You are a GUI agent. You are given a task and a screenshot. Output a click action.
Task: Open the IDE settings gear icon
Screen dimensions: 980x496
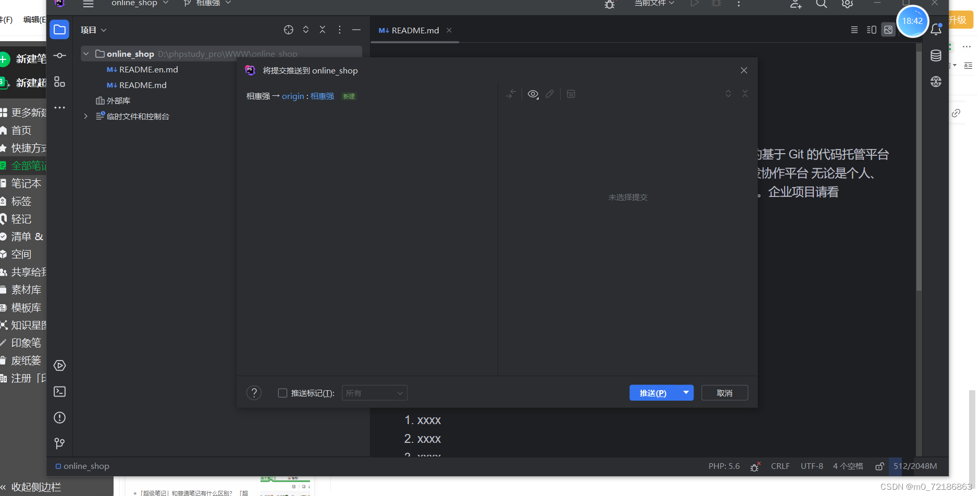point(848,4)
